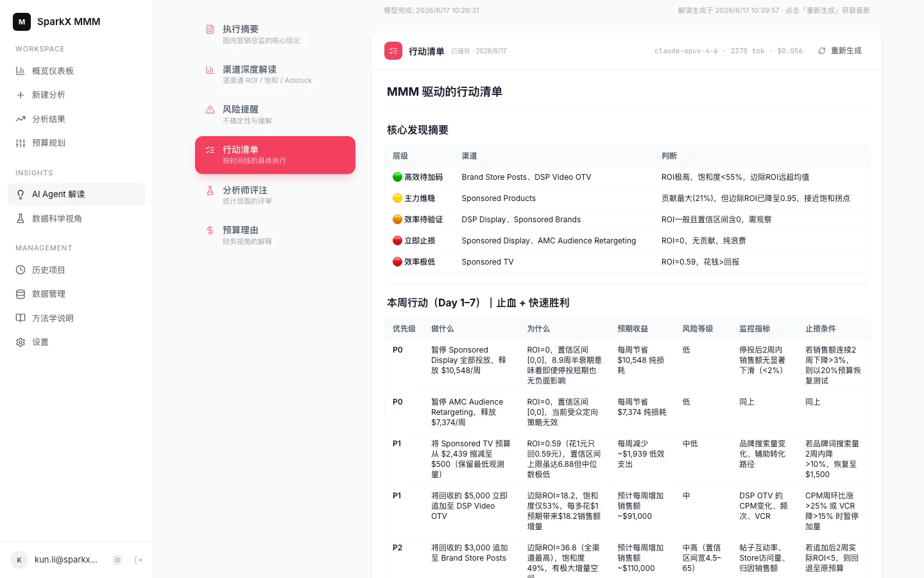The image size is (924, 578).
Task: Click the flask icon of 分析师评注
Action: [210, 190]
